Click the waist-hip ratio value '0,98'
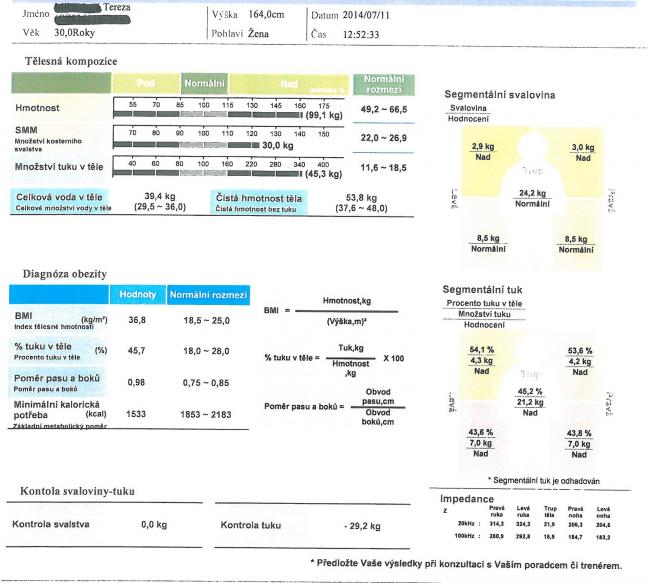The height and width of the screenshot is (583, 650). coord(136,382)
